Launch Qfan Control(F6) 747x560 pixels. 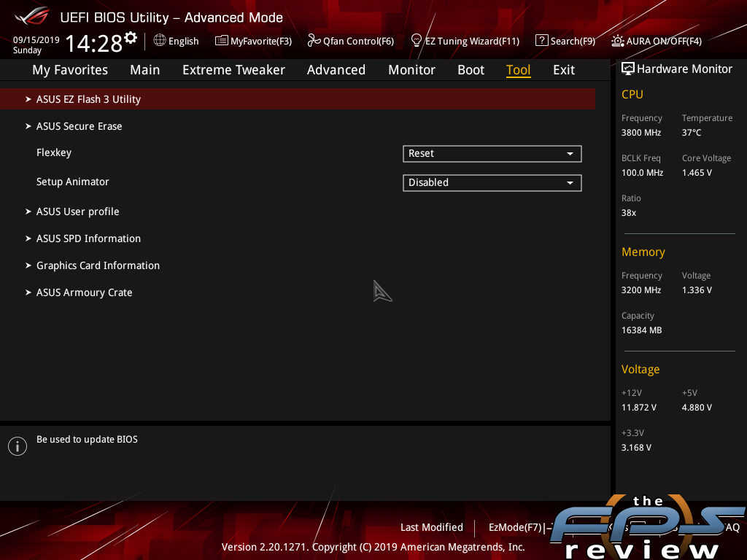point(358,41)
